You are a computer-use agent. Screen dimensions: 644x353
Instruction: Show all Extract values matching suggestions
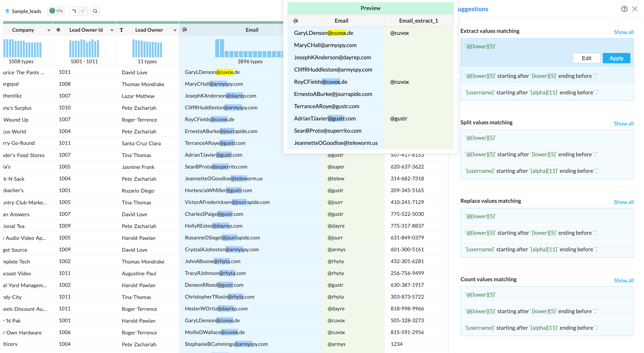[623, 32]
